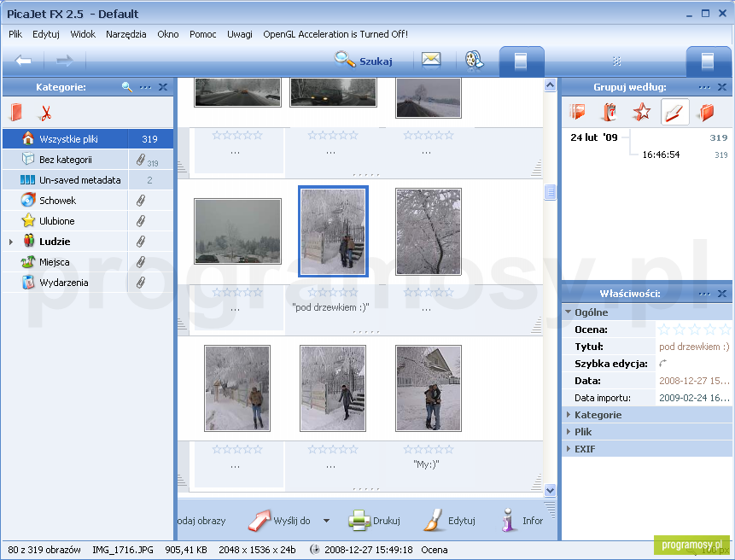This screenshot has height=560, width=735.
Task: Close the Grupuj według panel
Action: [x=722, y=87]
